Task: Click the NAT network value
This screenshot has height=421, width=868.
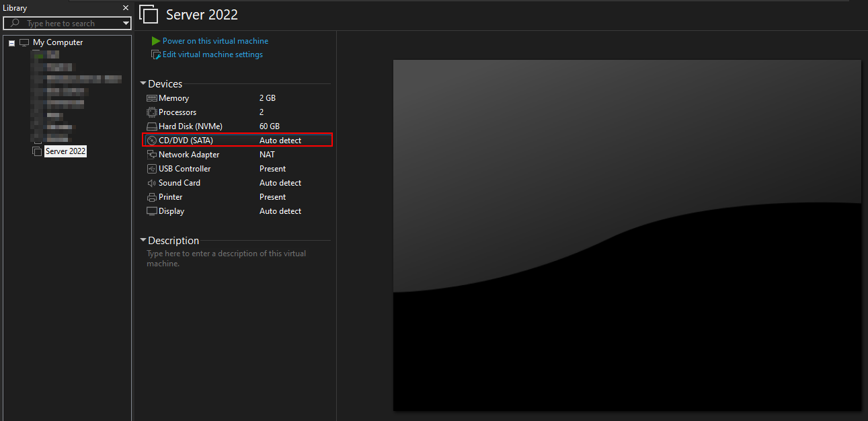Action: click(x=268, y=155)
